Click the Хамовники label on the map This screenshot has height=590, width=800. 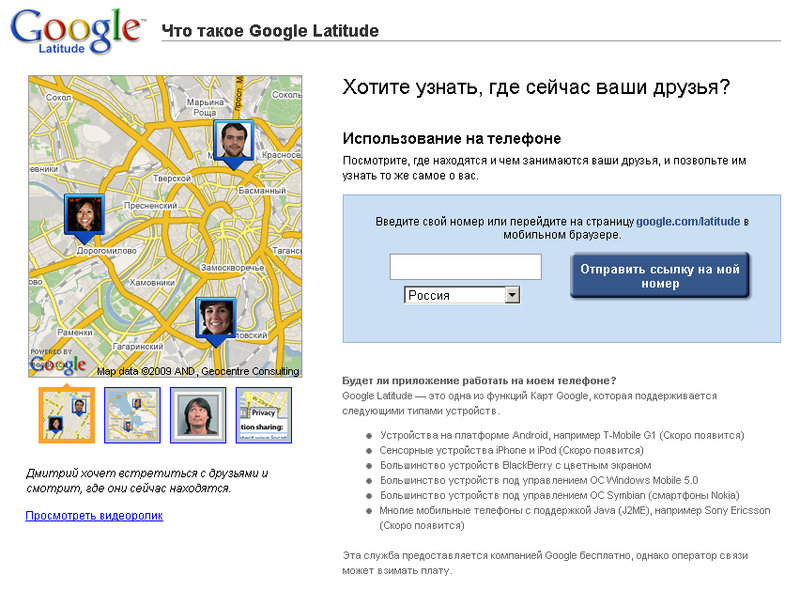152,283
